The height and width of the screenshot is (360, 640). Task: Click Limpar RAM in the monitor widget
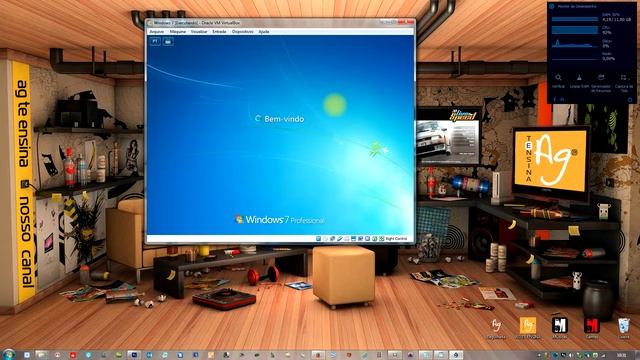pyautogui.click(x=579, y=81)
